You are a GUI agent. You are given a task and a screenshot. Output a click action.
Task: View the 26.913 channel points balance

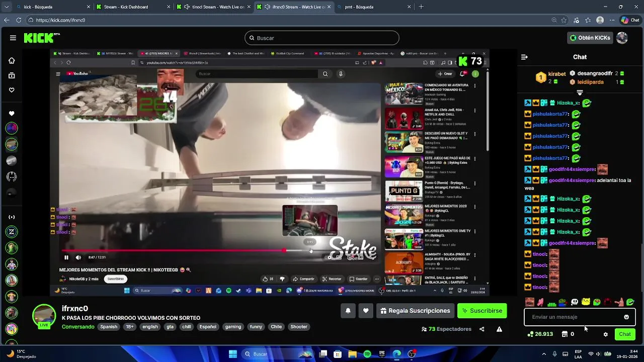pos(540,334)
